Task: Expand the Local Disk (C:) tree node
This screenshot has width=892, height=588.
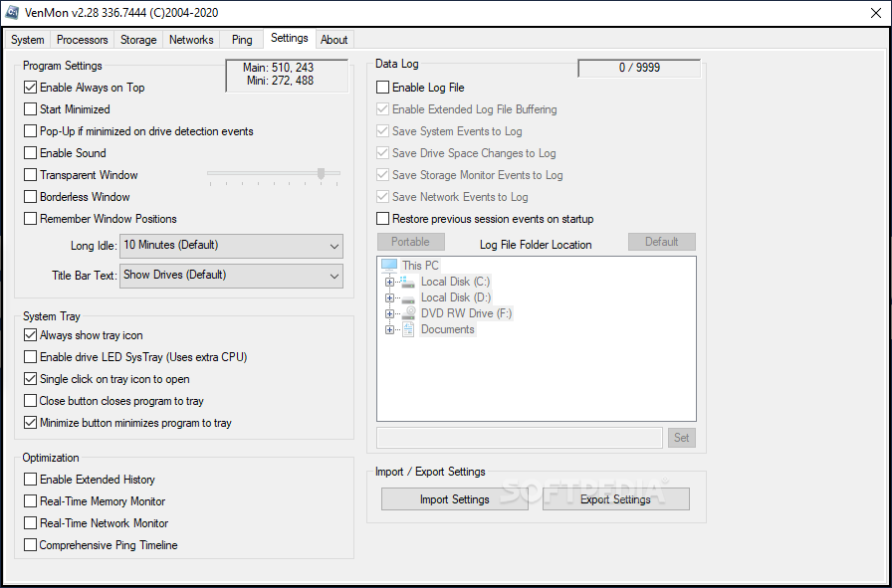Action: pyautogui.click(x=389, y=282)
